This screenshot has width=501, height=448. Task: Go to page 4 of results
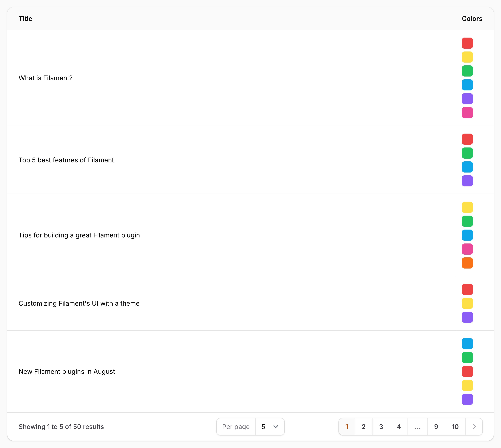[399, 427]
